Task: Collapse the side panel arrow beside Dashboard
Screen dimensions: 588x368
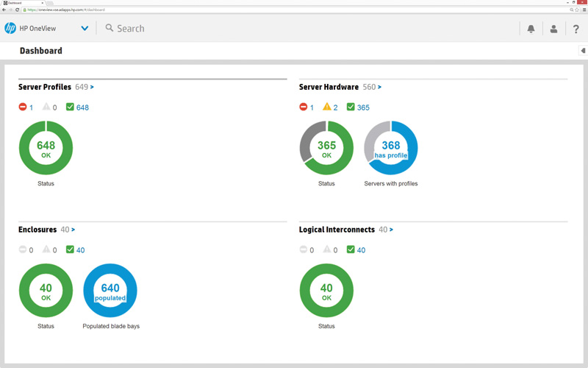Action: click(582, 51)
